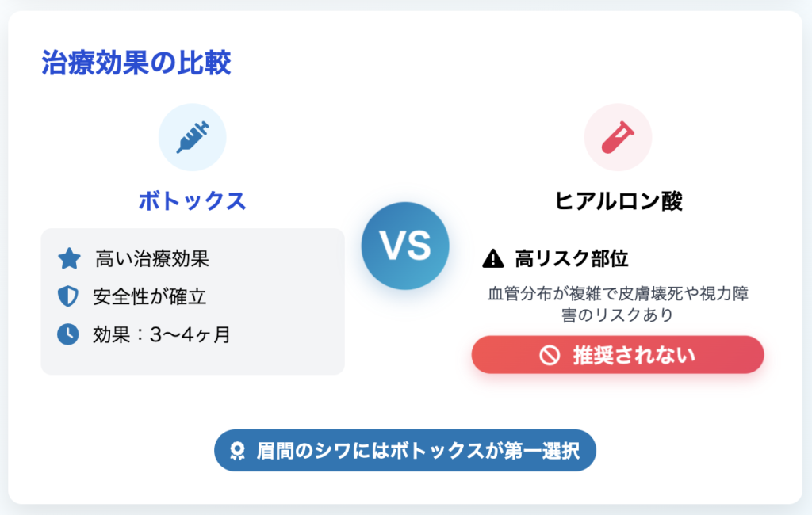Image resolution: width=812 pixels, height=515 pixels.
Task: Click the 効果：3〜4ヶ月 list item
Action: (162, 335)
